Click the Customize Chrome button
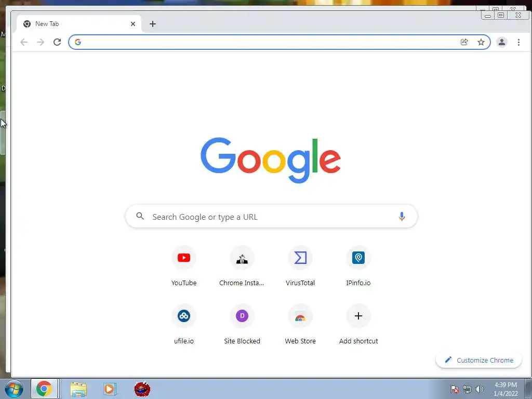This screenshot has width=532, height=399. tap(478, 360)
